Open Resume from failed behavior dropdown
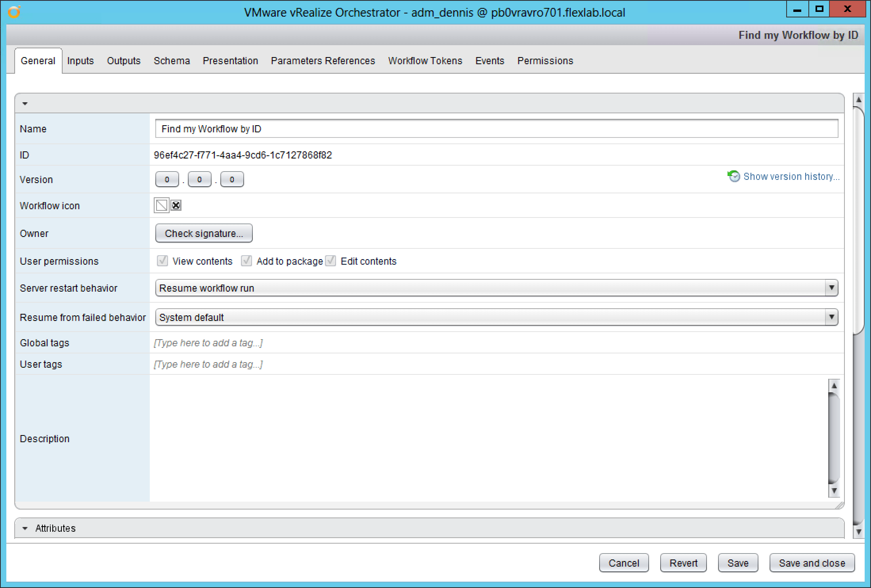 coord(831,317)
